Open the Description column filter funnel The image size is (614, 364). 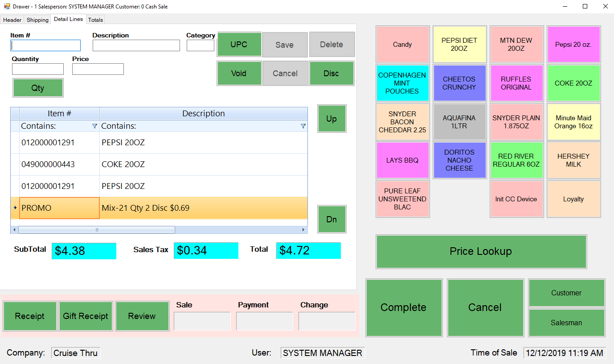tap(303, 127)
